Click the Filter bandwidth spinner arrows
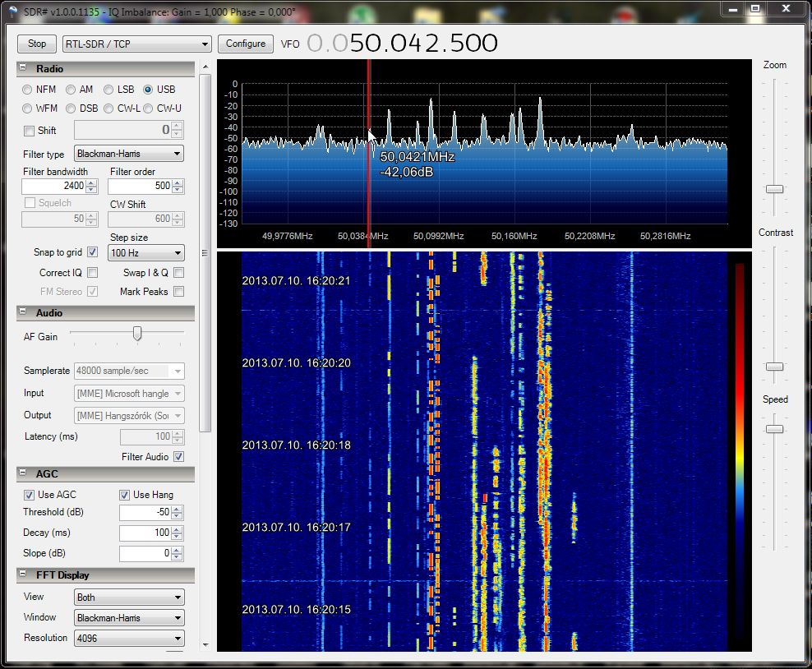 [x=92, y=186]
